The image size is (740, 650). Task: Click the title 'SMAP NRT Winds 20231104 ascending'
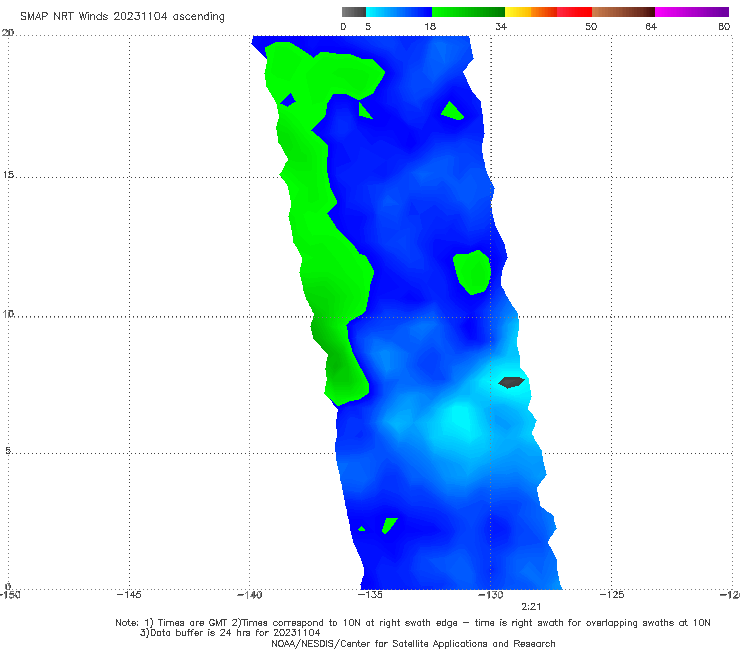coord(122,16)
